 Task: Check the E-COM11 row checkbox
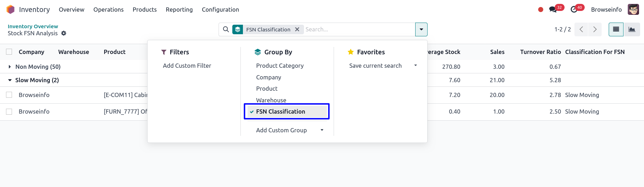(9, 95)
